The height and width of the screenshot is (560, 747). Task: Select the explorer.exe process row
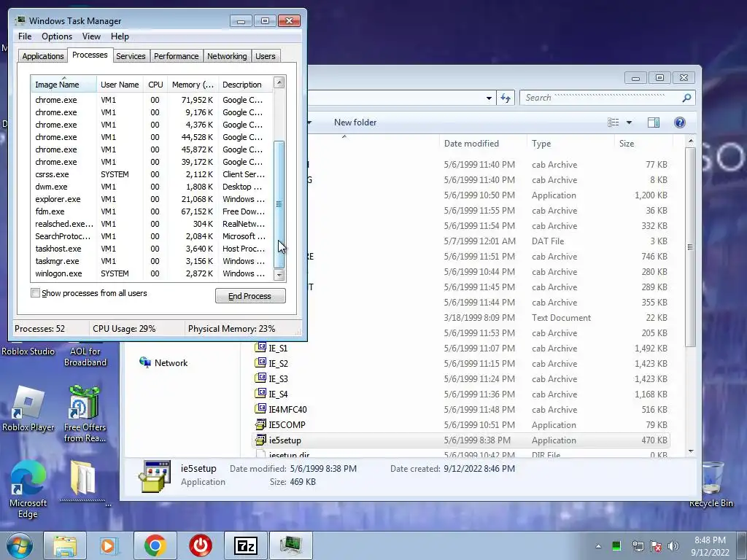(x=152, y=199)
